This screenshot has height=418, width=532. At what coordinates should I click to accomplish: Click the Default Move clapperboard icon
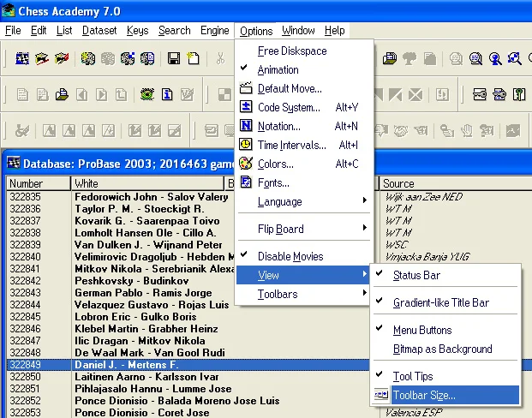(246, 88)
